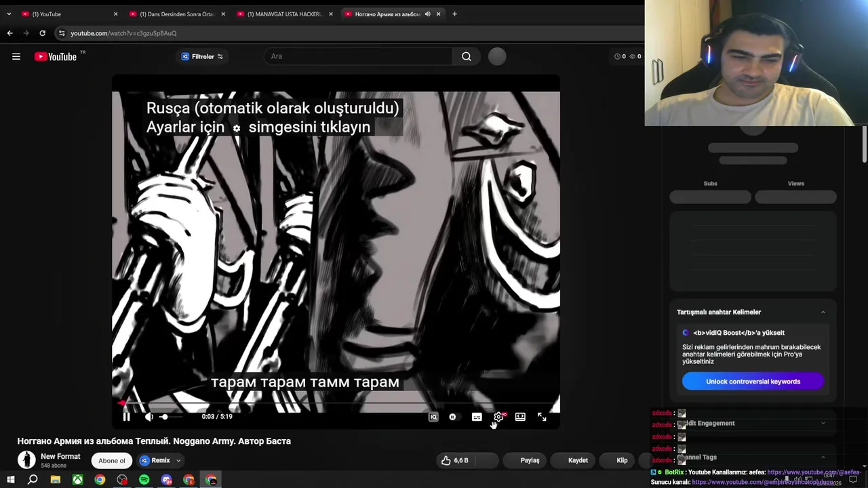Open vidIQ Filtreler filters
This screenshot has width=868, height=488.
point(202,56)
